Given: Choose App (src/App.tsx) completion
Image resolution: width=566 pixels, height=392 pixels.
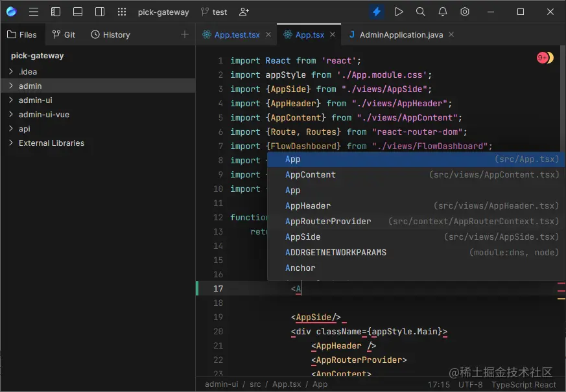Looking at the screenshot, I should click(x=416, y=159).
